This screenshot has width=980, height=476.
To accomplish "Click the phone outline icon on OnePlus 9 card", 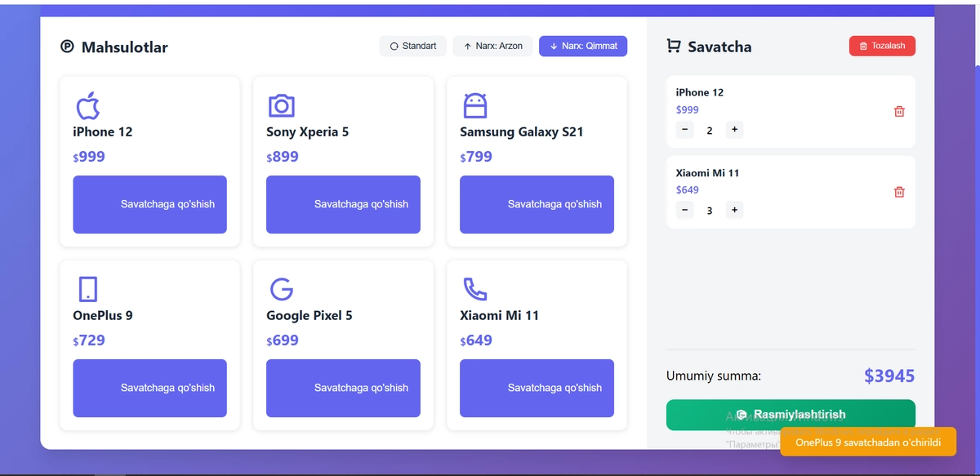I will click(87, 289).
